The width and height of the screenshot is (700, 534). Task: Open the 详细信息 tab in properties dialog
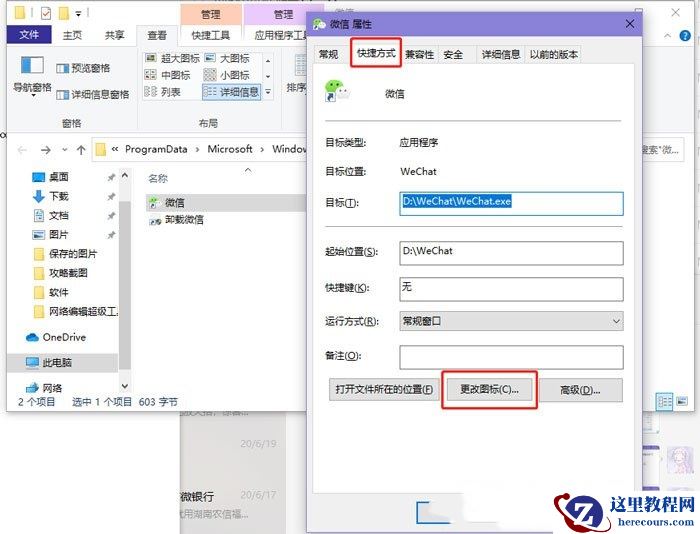[501, 54]
